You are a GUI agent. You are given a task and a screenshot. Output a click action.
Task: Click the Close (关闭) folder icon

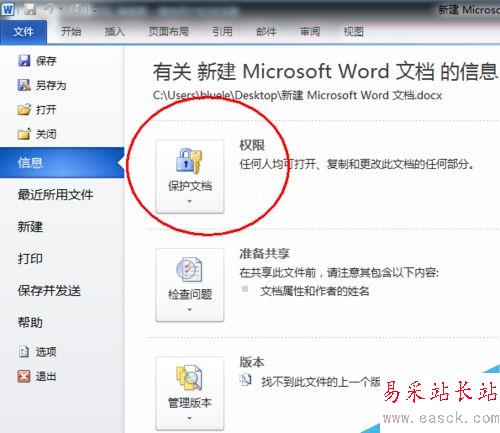pos(24,134)
